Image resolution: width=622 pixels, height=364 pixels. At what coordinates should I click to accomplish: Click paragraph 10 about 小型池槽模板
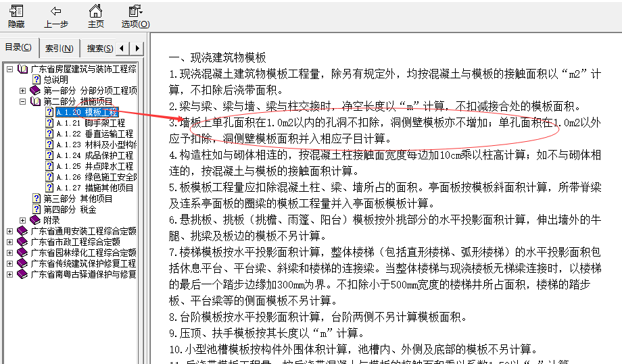coord(354,350)
